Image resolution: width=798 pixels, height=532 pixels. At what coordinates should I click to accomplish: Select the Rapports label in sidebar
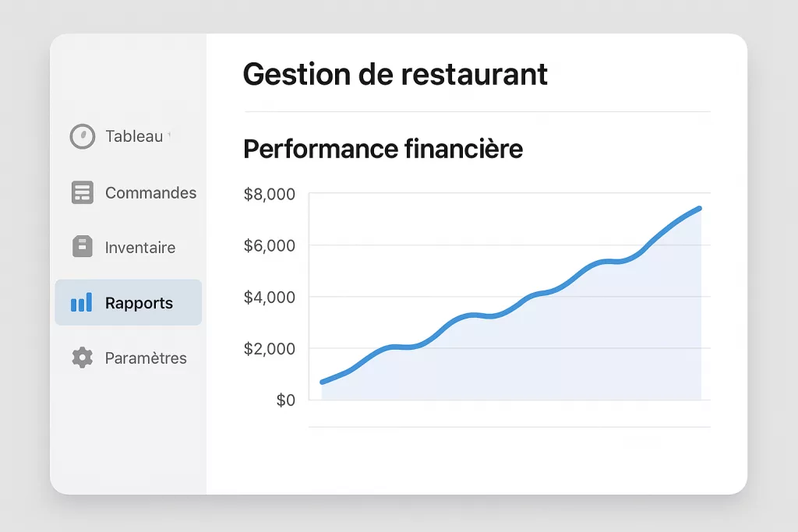[x=139, y=303]
